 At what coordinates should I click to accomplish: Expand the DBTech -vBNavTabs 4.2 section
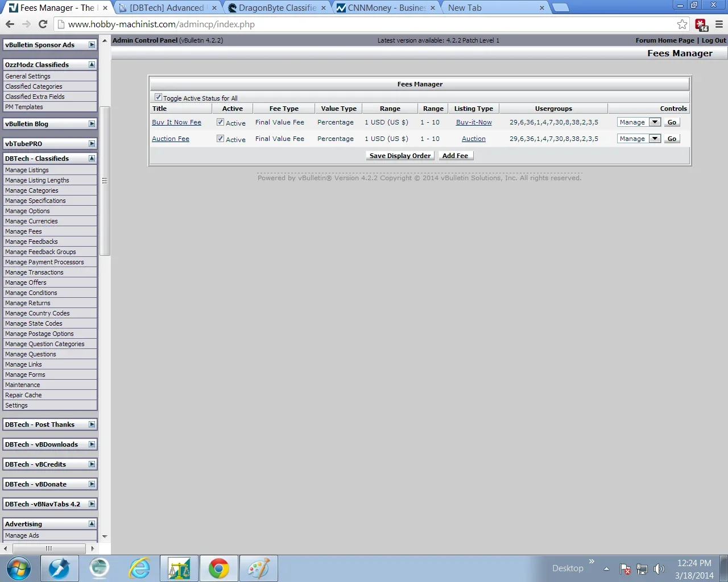tap(92, 504)
